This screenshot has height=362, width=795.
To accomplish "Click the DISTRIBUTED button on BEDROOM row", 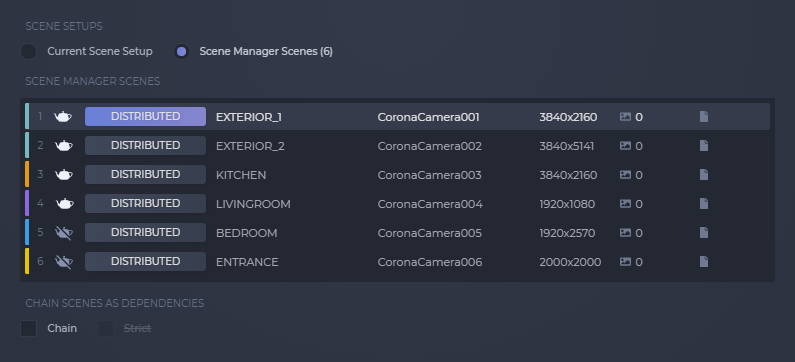I will pos(146,232).
